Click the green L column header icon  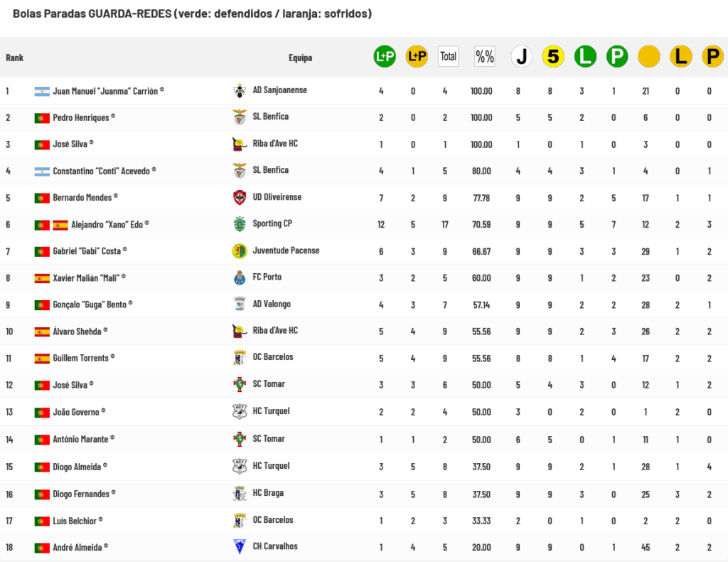[585, 56]
